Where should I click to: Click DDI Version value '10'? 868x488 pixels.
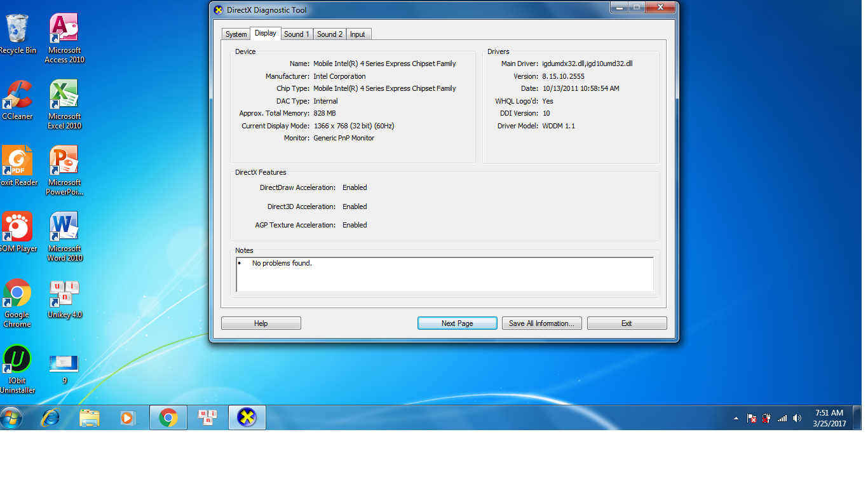[546, 113]
